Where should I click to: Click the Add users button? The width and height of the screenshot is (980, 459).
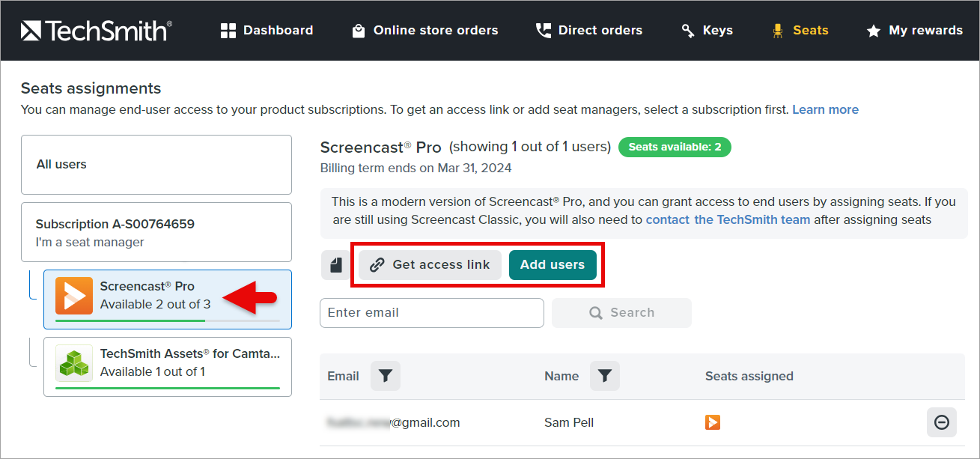point(553,265)
